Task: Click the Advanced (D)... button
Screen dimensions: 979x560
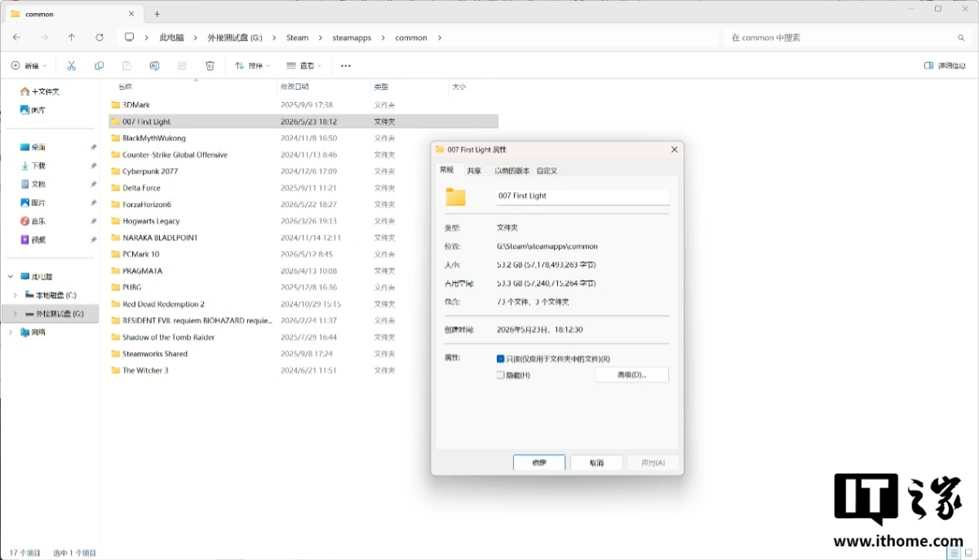Action: pyautogui.click(x=632, y=375)
